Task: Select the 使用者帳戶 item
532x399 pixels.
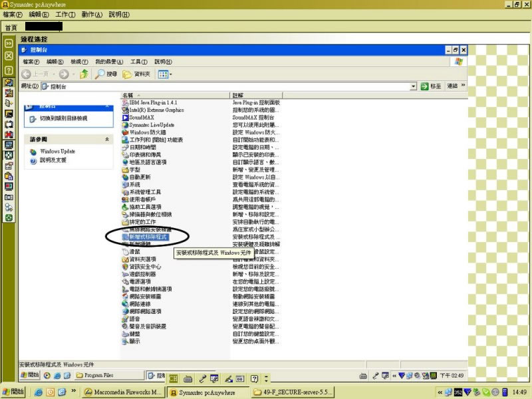Action: coord(139,199)
